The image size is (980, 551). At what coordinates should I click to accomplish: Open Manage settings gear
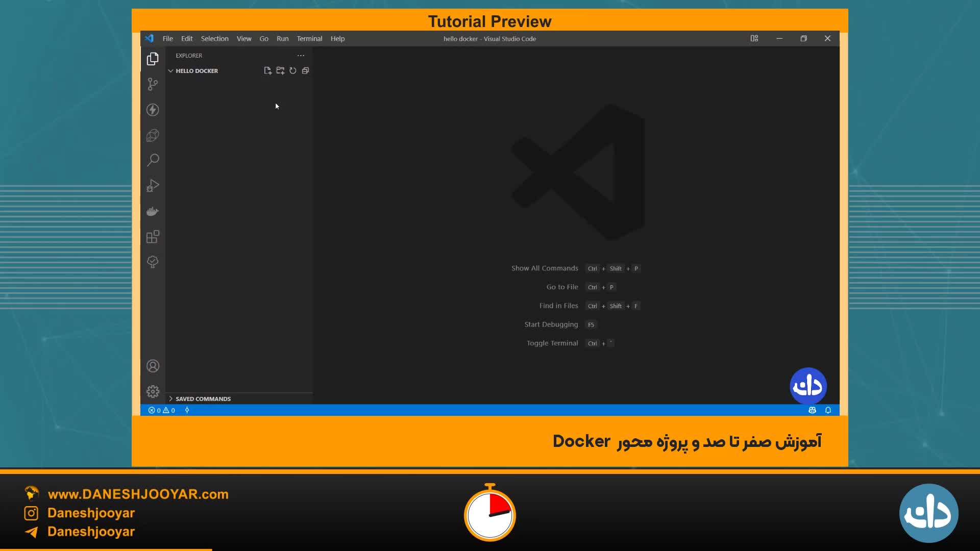153,391
